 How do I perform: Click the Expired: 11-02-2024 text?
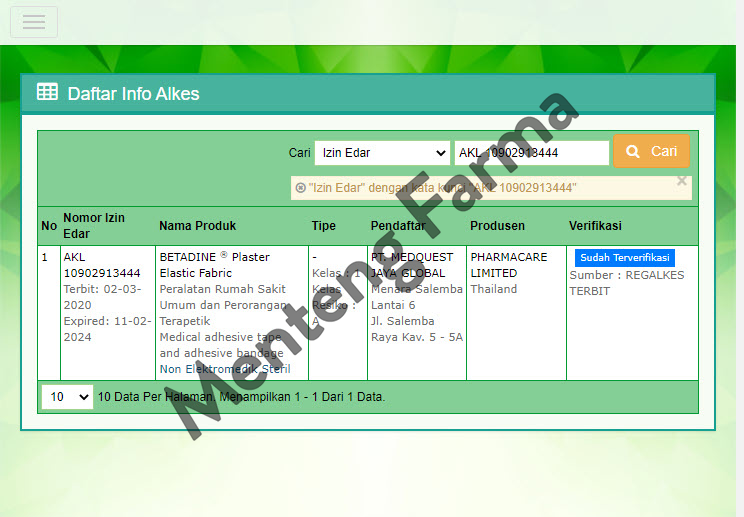(x=107, y=329)
